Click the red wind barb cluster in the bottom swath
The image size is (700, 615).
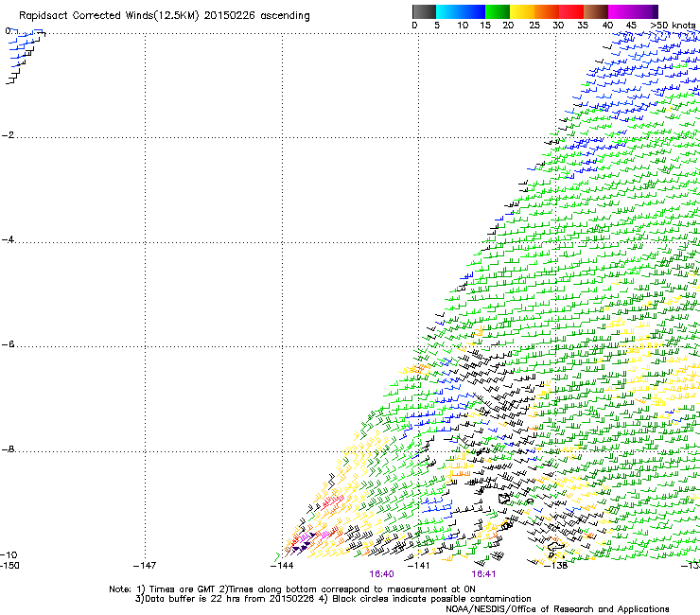coord(333,501)
